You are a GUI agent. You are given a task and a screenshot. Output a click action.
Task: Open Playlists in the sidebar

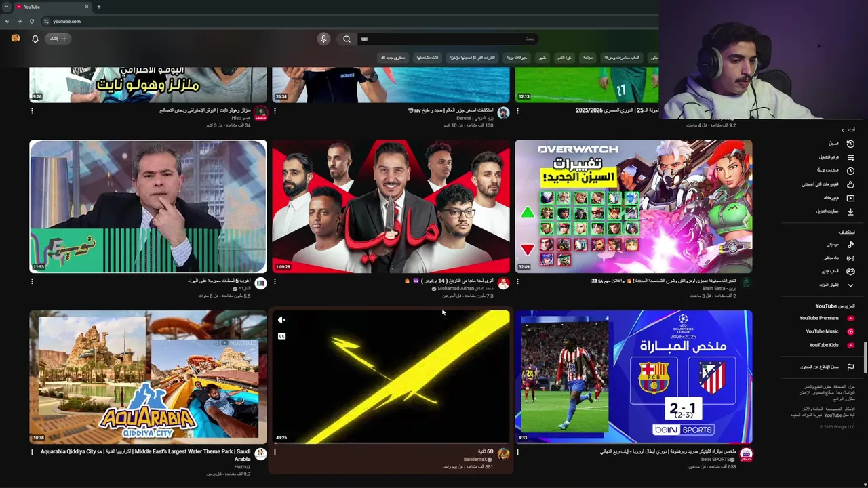(837, 157)
